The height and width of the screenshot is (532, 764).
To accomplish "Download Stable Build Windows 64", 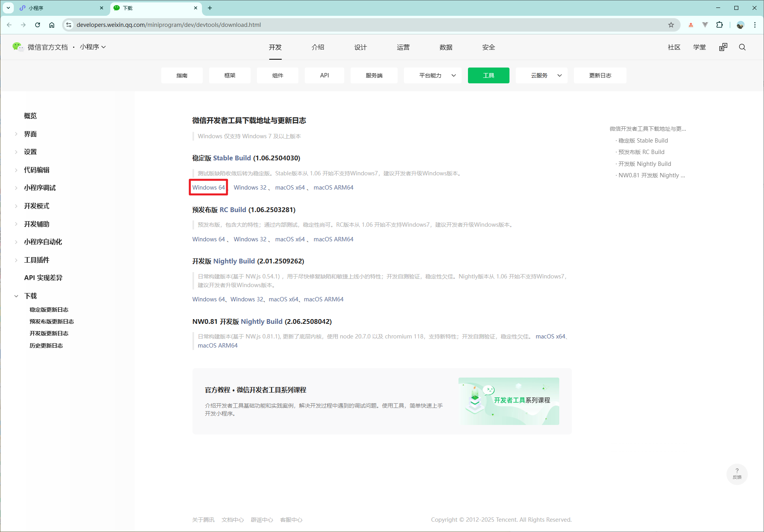I will (x=208, y=188).
